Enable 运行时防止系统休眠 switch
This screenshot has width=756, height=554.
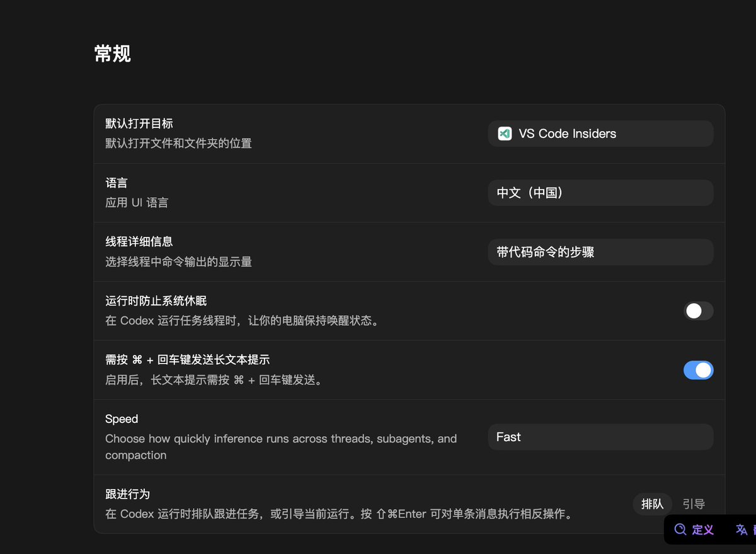pos(698,311)
